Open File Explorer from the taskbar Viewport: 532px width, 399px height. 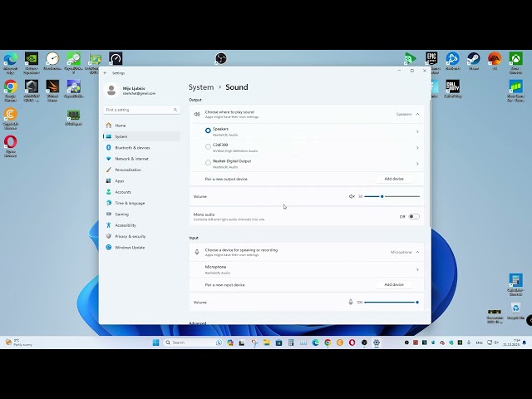[267, 342]
